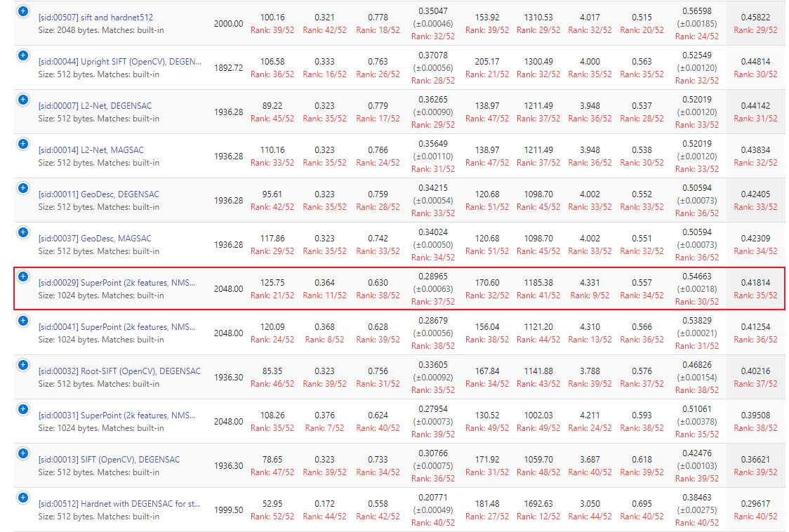Open the sid:00512 Hardnet with DEGENSAC link
Image resolution: width=789 pixels, height=532 pixels.
119,504
